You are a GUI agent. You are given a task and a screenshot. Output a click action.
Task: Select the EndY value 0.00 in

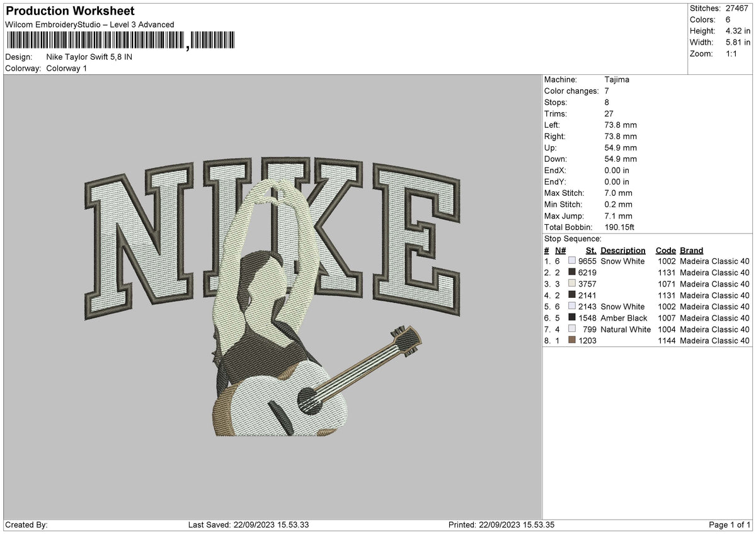click(x=617, y=181)
